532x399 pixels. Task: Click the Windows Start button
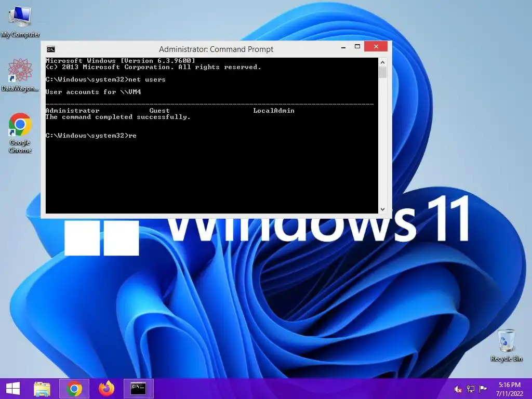[13, 389]
